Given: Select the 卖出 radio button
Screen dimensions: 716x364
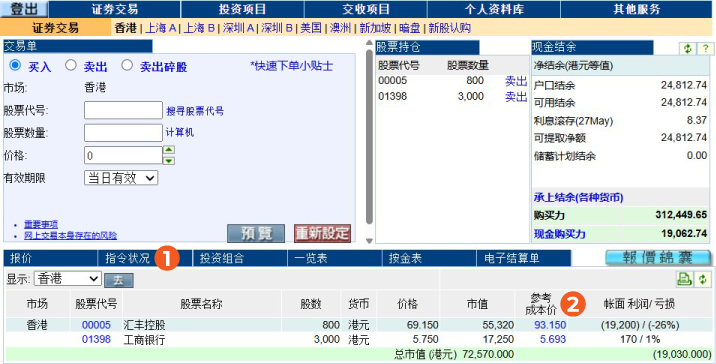Looking at the screenshot, I should 70,65.
